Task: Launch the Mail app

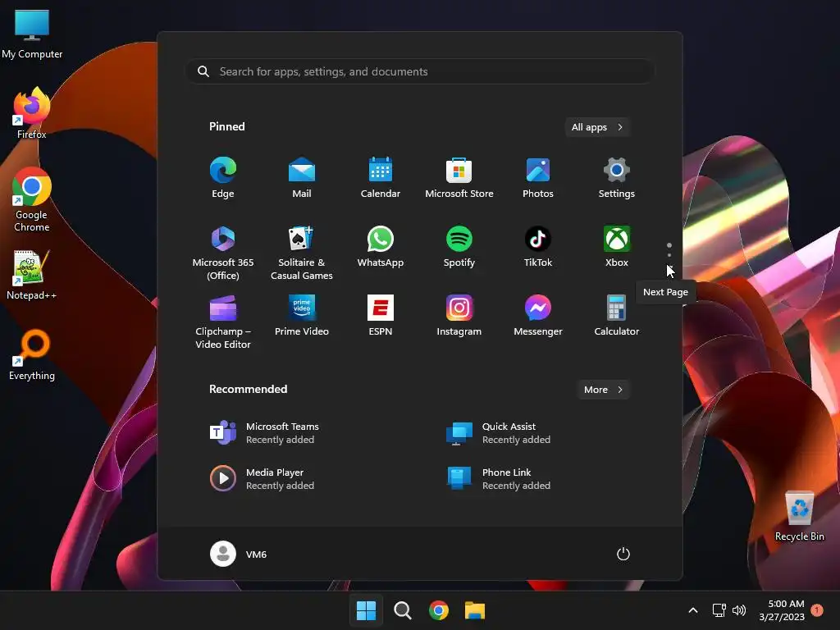Action: 302,177
